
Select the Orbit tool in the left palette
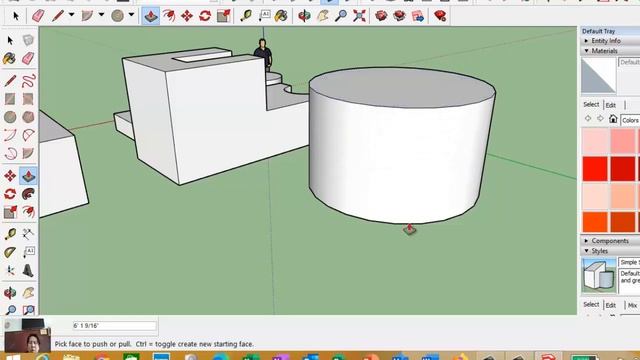tap(10, 292)
